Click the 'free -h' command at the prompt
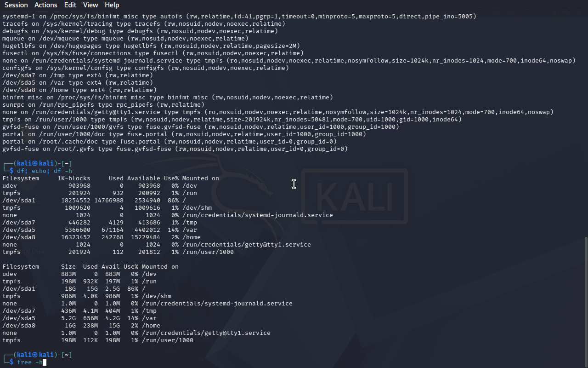Viewport: 588px width, 368px height. 30,362
